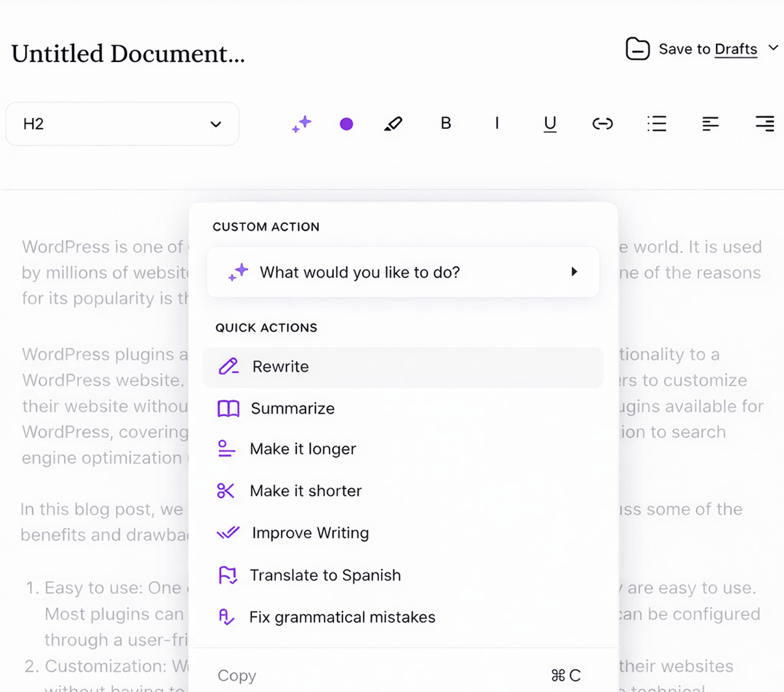Image resolution: width=784 pixels, height=692 pixels.
Task: Click the text "their websites" at right
Action: pyautogui.click(x=676, y=666)
